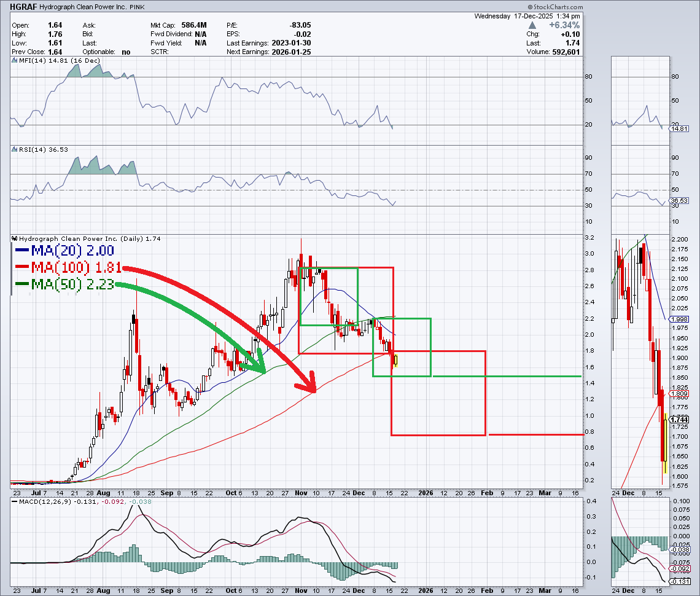This screenshot has height=596, width=700.
Task: Click the small icon beside the MACD(12,26,9) label
Action: coord(15,502)
